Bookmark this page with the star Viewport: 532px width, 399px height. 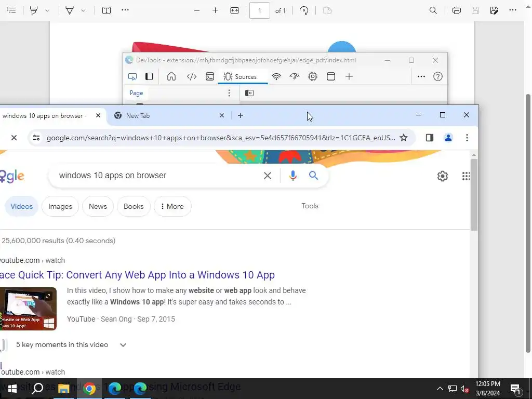click(403, 138)
